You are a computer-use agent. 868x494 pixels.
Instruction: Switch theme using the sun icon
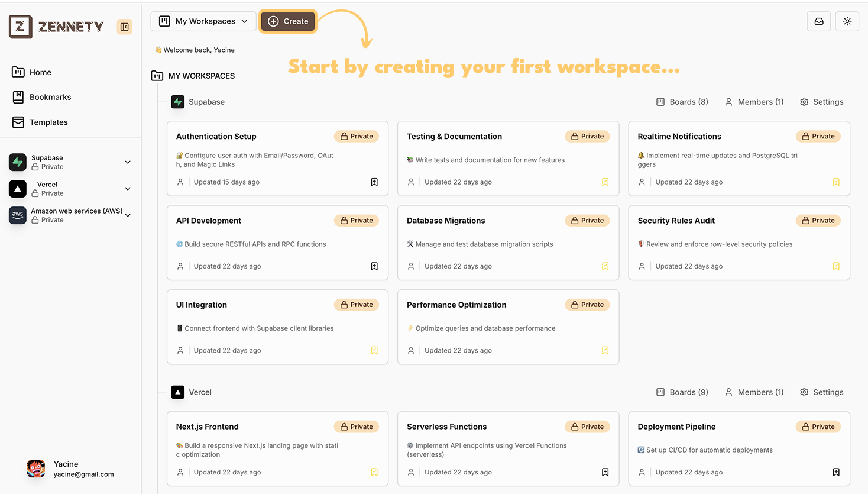click(x=847, y=21)
